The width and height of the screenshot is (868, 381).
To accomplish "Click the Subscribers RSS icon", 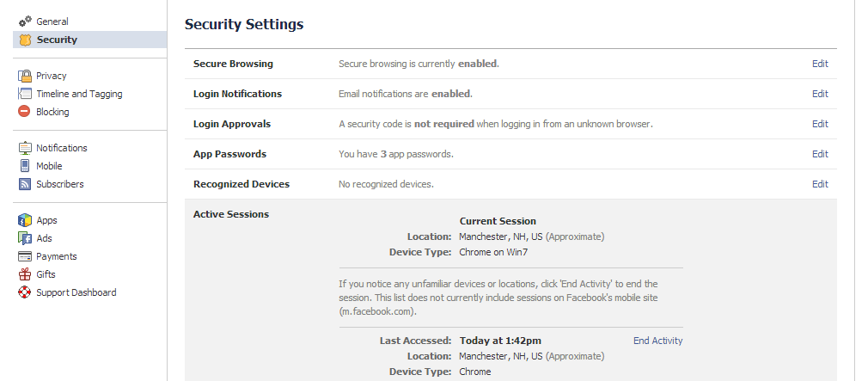I will [x=25, y=184].
